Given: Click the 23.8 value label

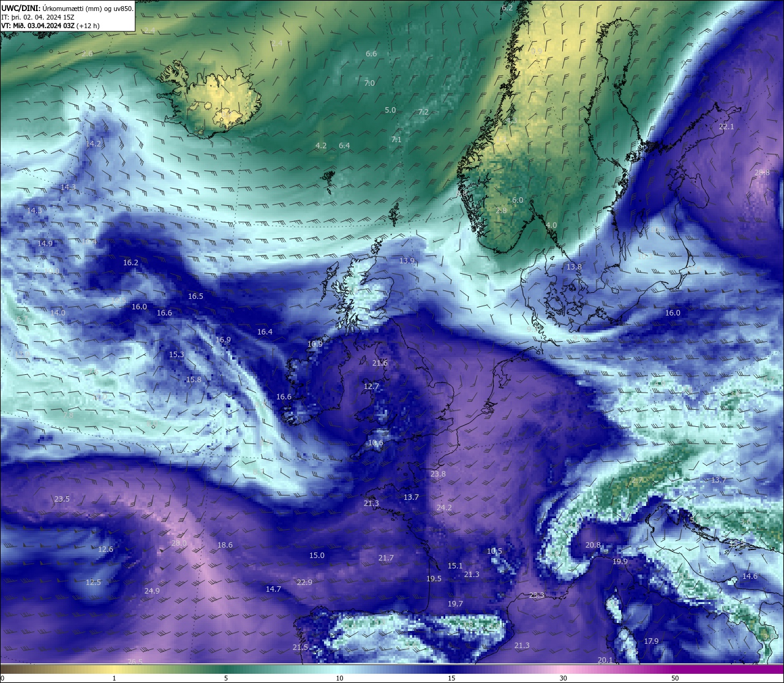Looking at the screenshot, I should point(438,474).
